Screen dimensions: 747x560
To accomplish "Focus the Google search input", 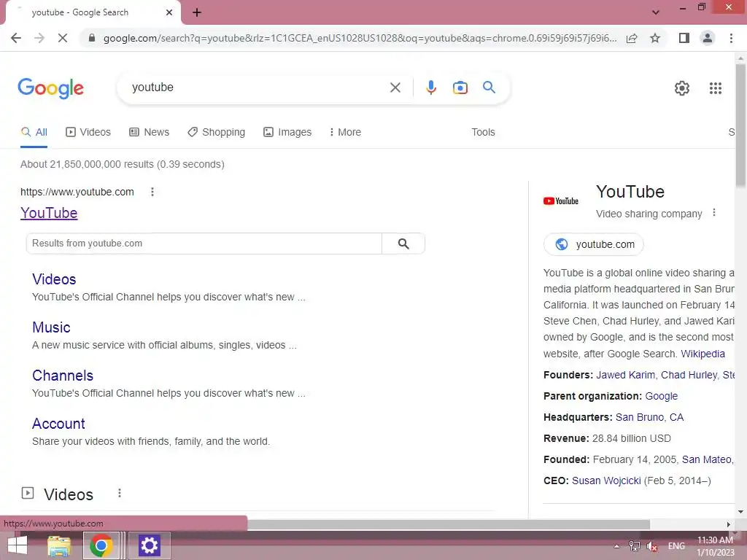I will tap(258, 87).
